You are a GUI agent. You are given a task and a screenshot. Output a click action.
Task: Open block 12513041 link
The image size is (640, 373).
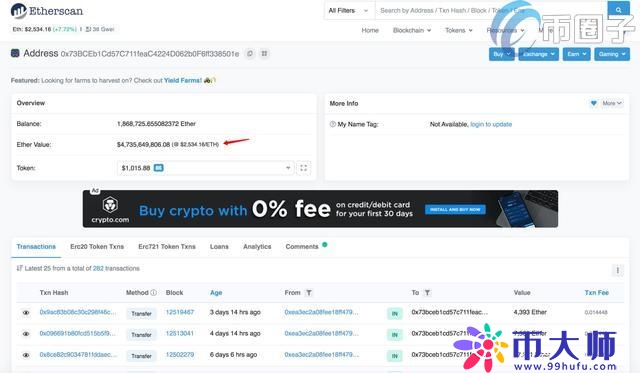tap(180, 333)
